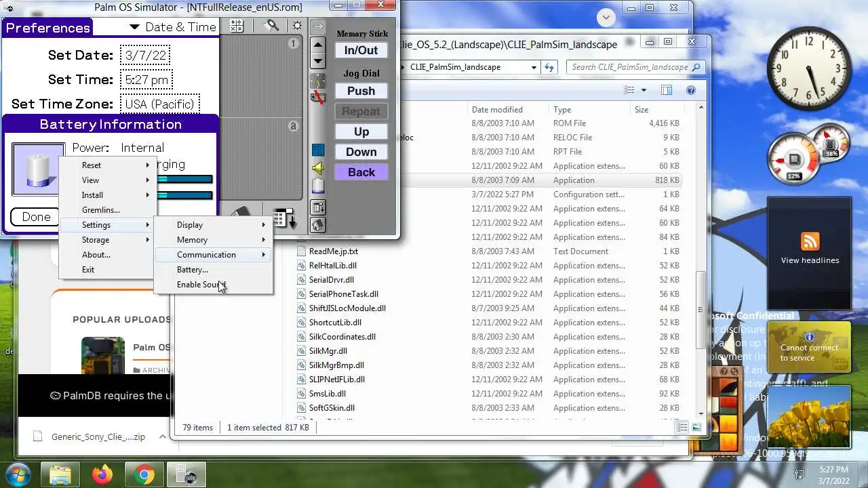The image size is (868, 488).
Task: Click the refresh arrows beside address bar
Action: point(549,67)
